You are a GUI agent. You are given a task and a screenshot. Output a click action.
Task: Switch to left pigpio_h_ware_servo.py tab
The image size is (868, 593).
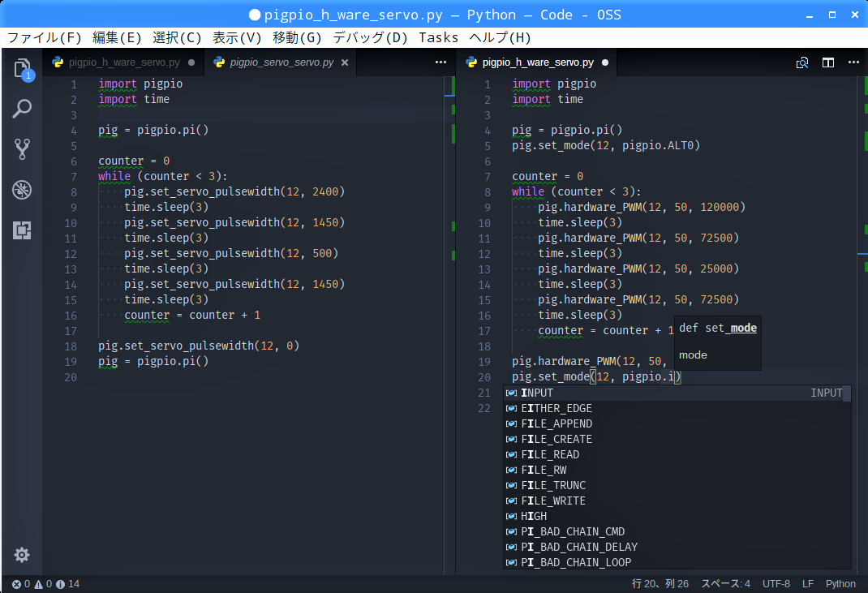[x=123, y=62]
